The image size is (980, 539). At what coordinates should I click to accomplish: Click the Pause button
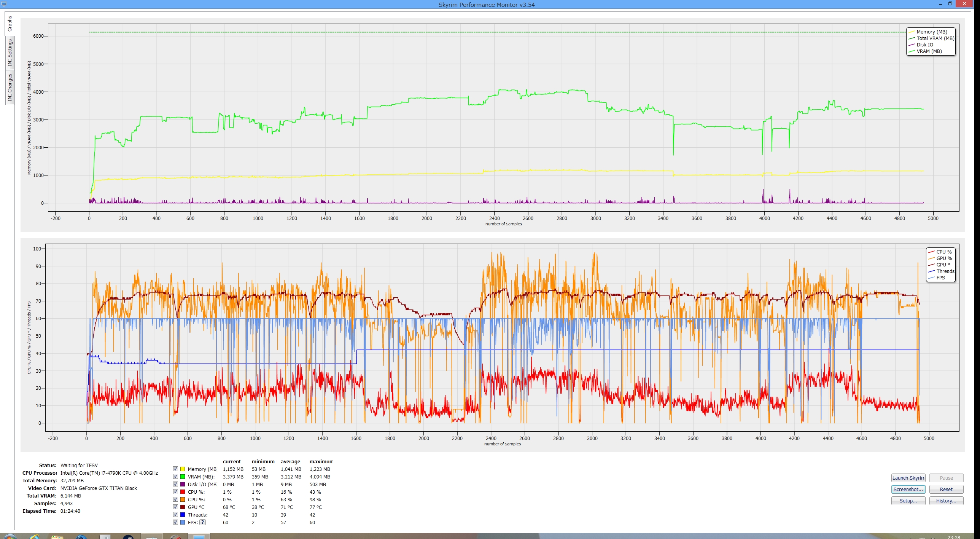point(946,478)
